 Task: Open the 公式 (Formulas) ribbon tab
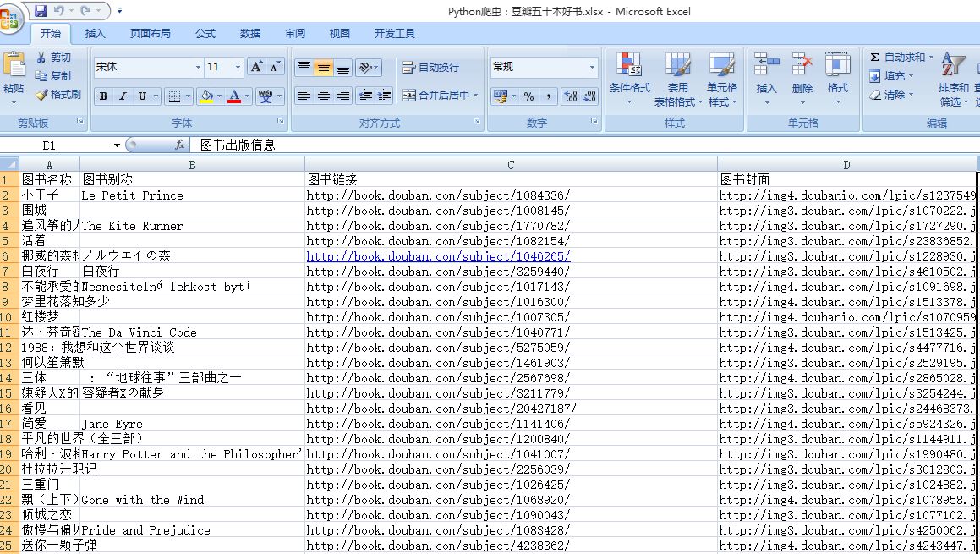[205, 34]
